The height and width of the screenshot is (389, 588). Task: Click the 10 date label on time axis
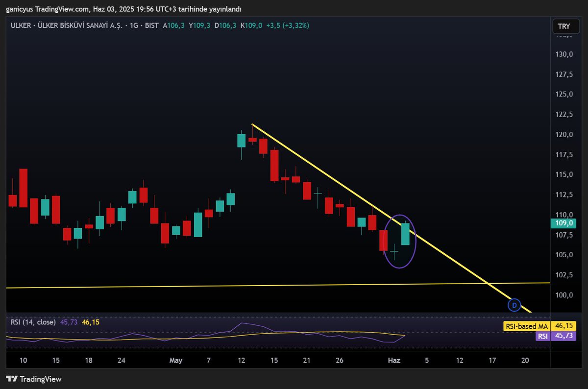tap(24, 361)
